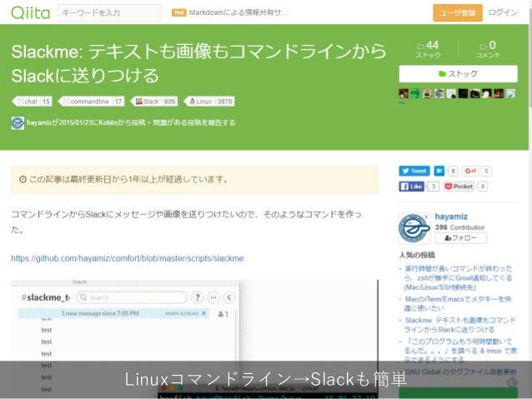532x399 pixels.
Task: Select the Slack tag
Action: click(154, 102)
